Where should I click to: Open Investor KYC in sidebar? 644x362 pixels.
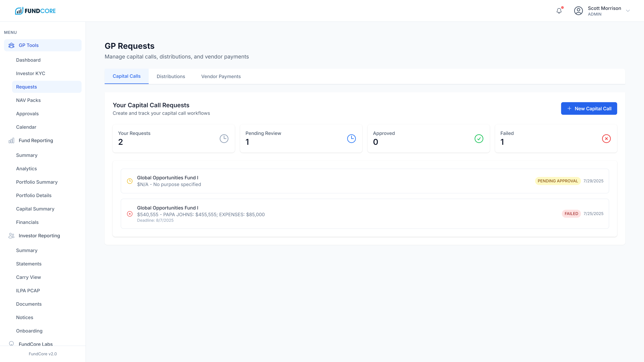pos(31,73)
